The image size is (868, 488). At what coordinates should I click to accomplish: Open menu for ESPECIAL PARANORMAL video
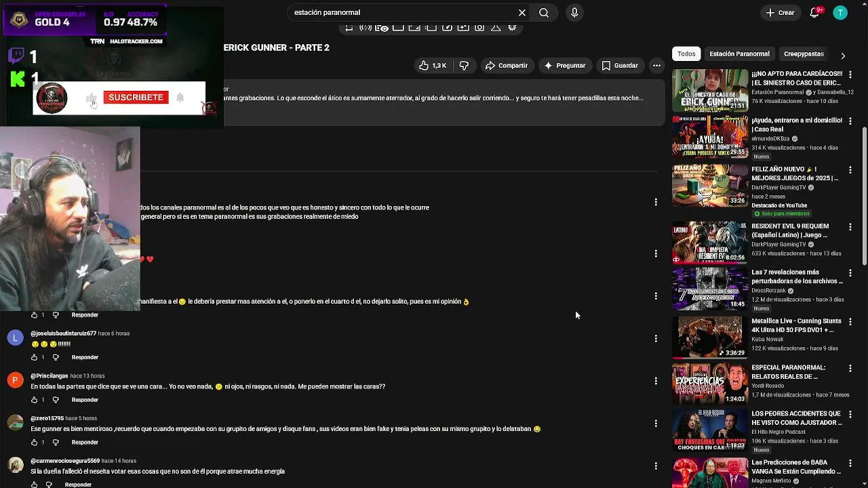point(850,368)
